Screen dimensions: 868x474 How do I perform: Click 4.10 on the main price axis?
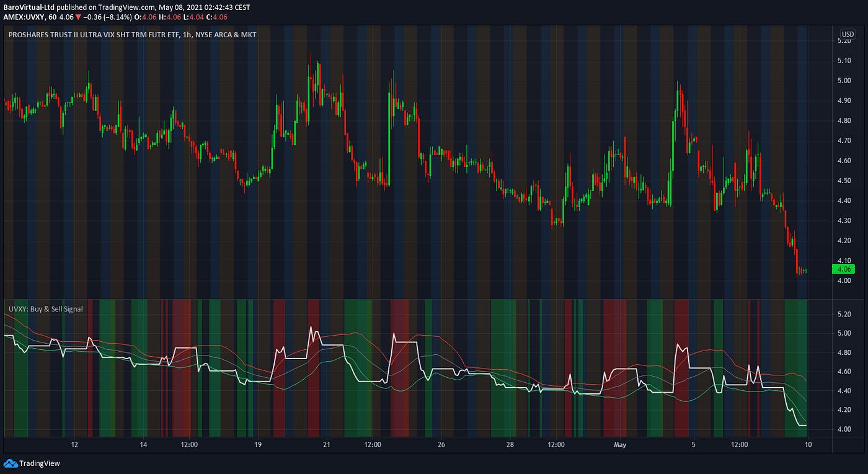[844, 261]
